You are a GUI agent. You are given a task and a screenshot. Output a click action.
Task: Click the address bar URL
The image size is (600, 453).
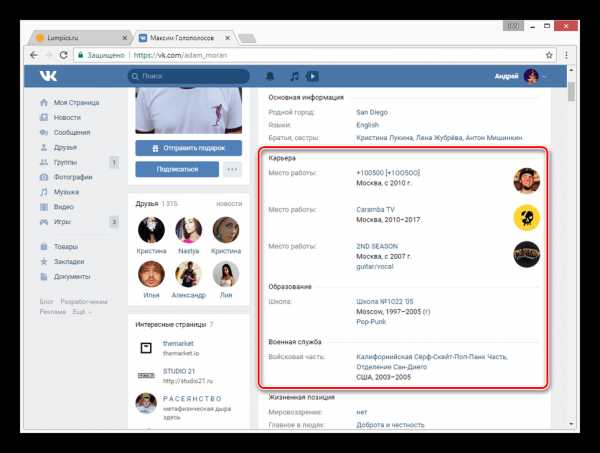coord(181,55)
